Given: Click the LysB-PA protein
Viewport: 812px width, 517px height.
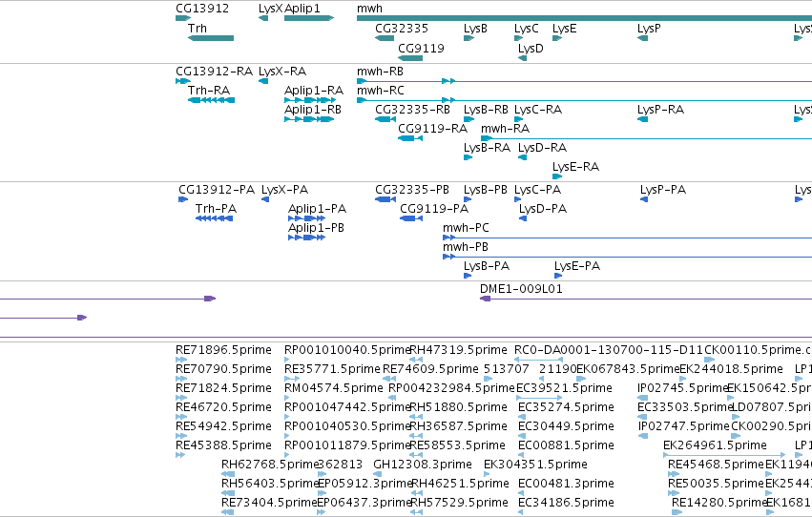Looking at the screenshot, I should [x=487, y=266].
